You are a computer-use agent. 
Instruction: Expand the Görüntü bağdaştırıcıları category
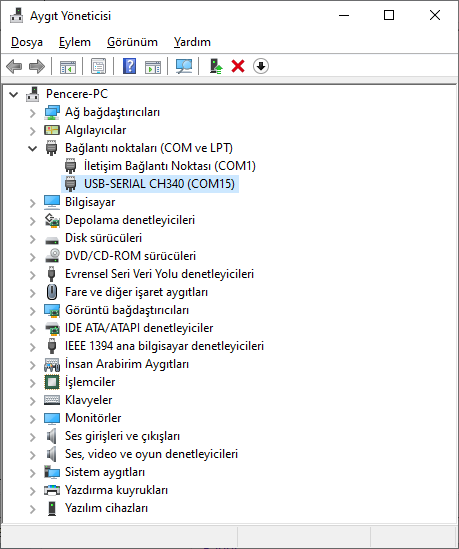pyautogui.click(x=32, y=311)
